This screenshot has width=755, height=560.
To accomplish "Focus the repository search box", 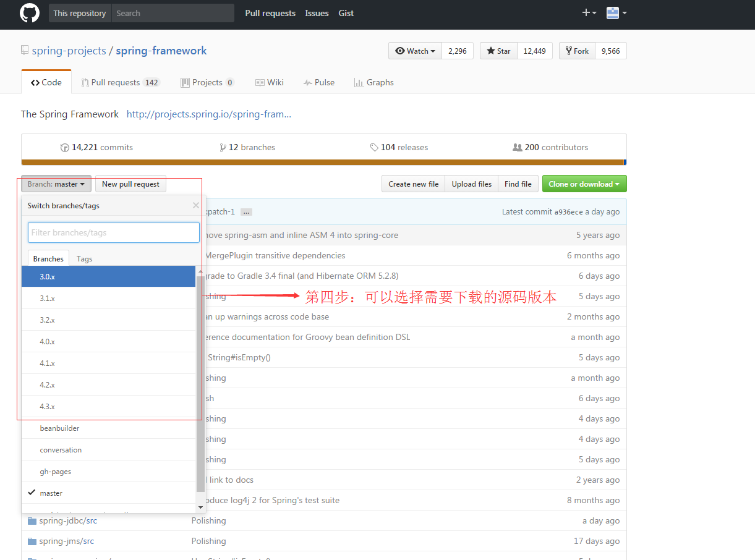I will 173,13.
